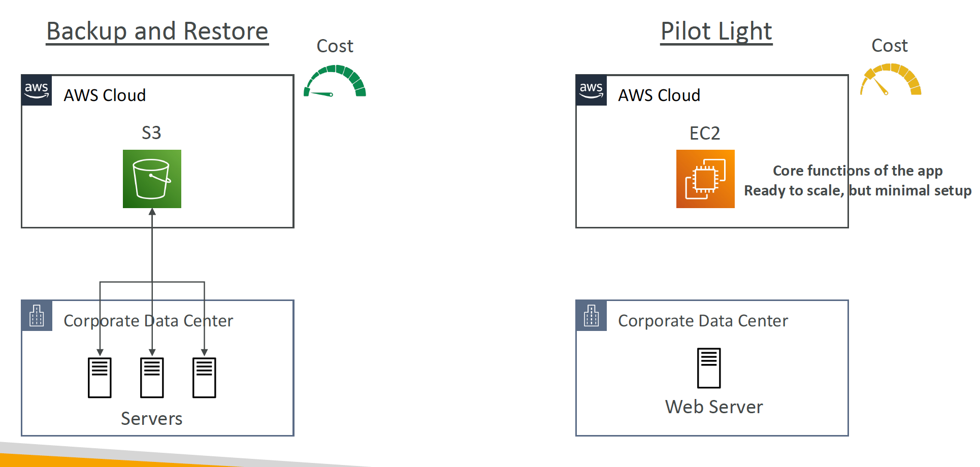Select the middle server icon above Servers
The image size is (980, 467).
(152, 378)
